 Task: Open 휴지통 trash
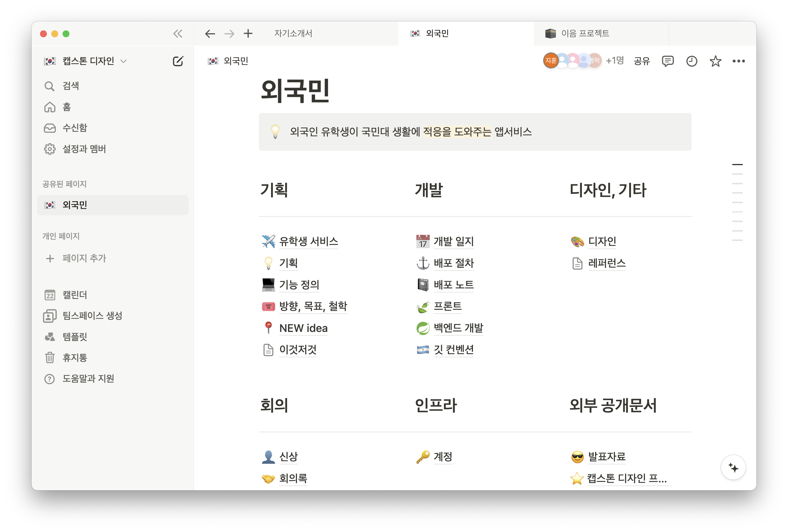113,358
